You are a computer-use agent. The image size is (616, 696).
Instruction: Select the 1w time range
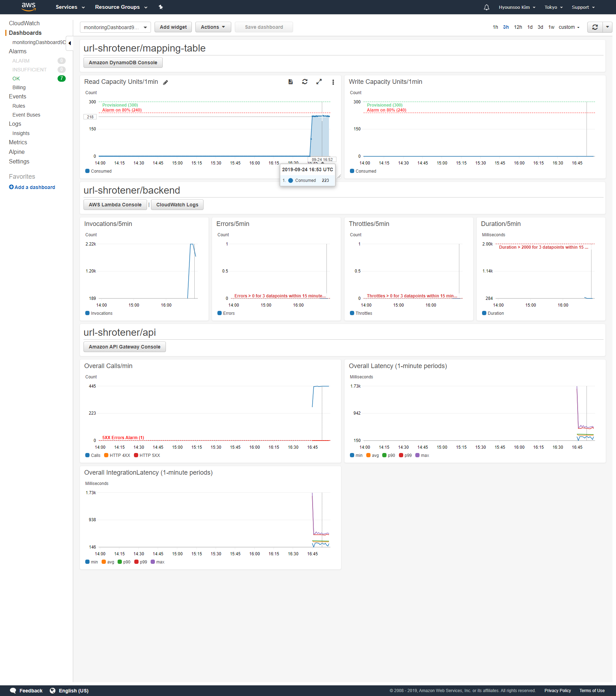click(551, 27)
